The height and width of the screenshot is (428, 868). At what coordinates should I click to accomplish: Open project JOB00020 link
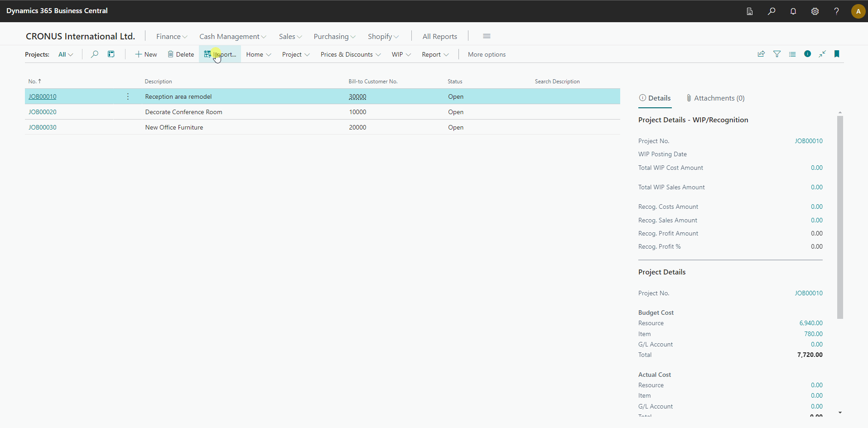(43, 112)
